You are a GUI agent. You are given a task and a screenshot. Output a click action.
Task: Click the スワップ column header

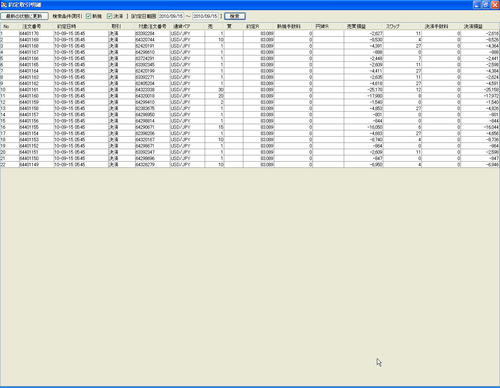tap(403, 26)
